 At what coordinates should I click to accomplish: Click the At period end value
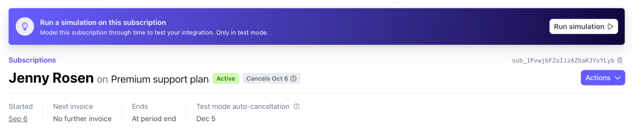coord(154,119)
